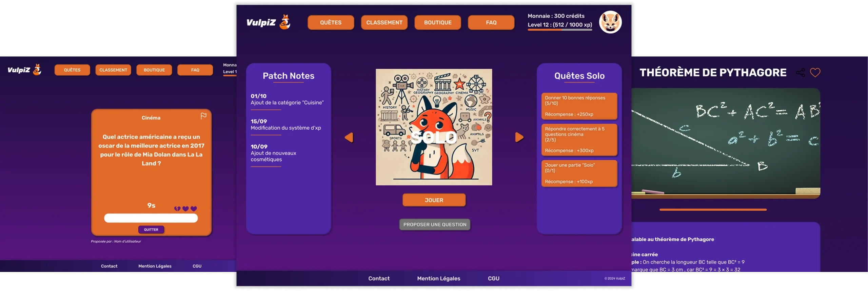Open BOUTIQUE in left quiz window

click(x=154, y=70)
